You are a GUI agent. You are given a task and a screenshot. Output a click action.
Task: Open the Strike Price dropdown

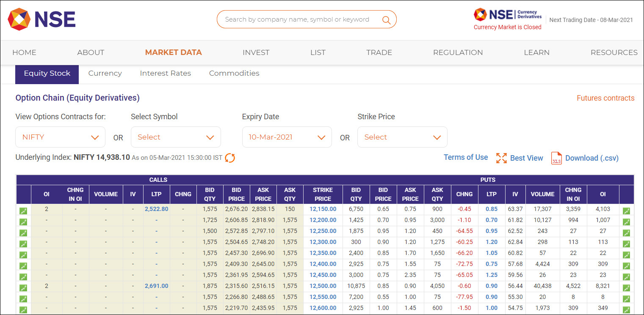tap(402, 137)
